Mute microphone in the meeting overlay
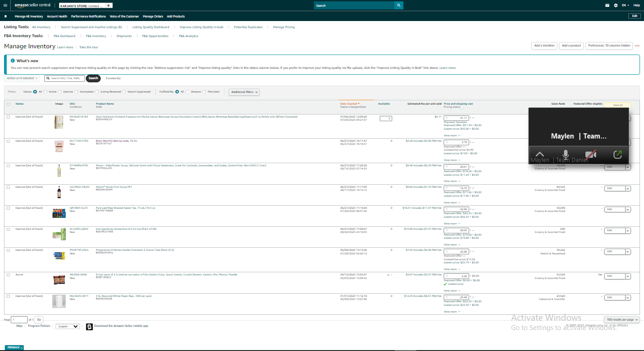 tap(566, 155)
